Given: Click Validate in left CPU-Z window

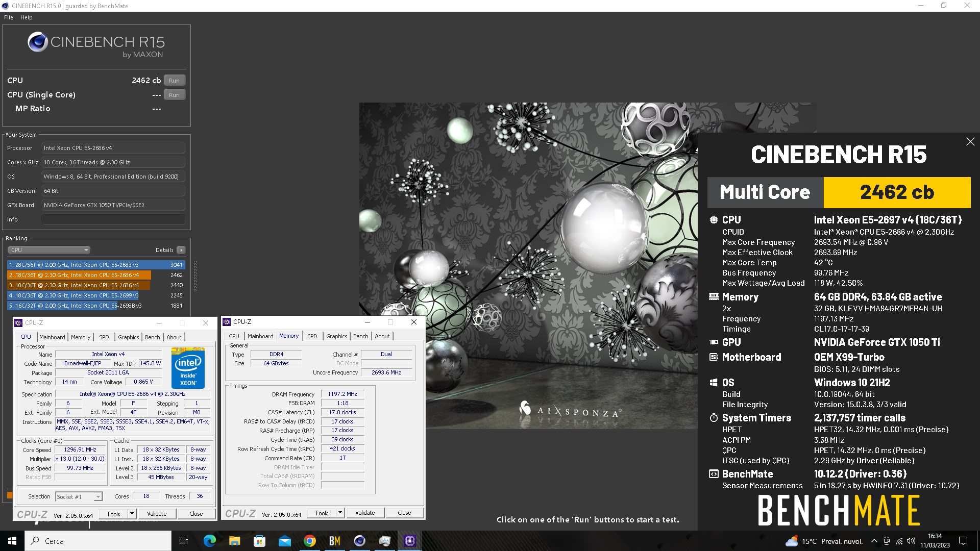Looking at the screenshot, I should [x=157, y=514].
